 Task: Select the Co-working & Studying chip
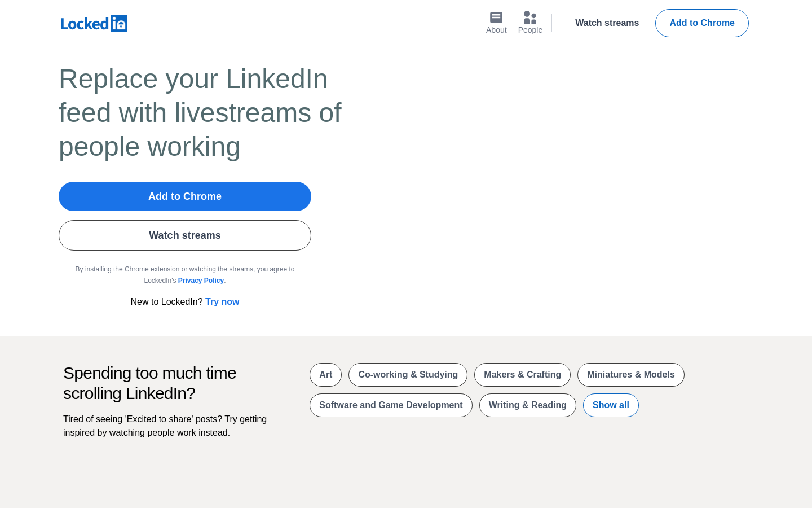pos(408,375)
